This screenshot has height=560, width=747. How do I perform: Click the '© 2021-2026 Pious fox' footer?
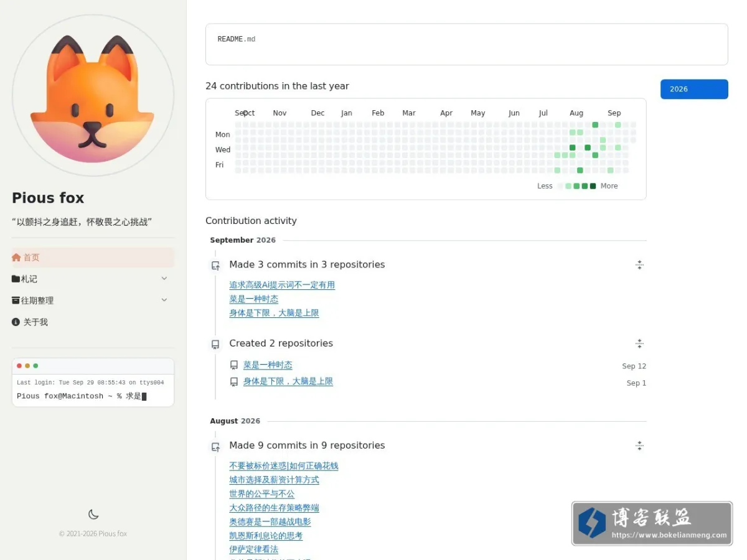point(93,534)
